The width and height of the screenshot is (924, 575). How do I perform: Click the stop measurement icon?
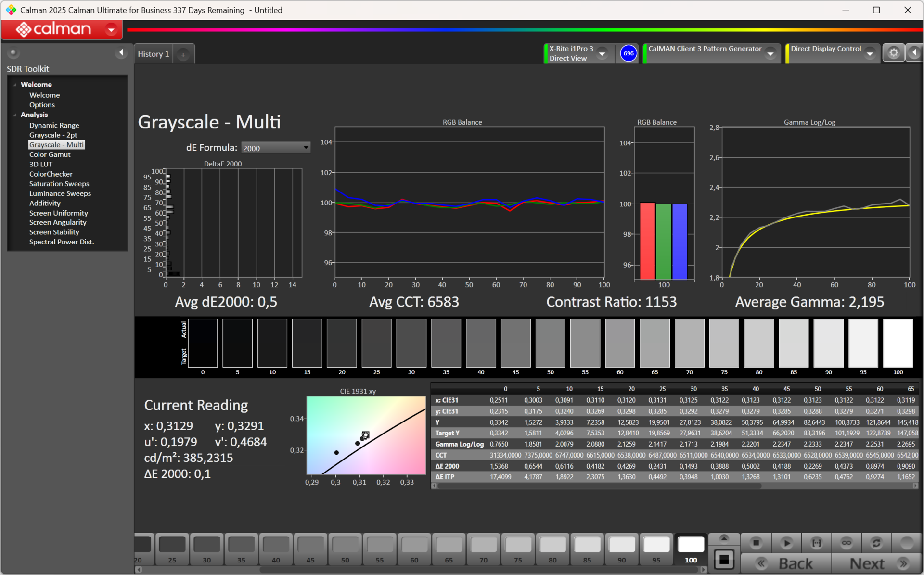coord(756,543)
